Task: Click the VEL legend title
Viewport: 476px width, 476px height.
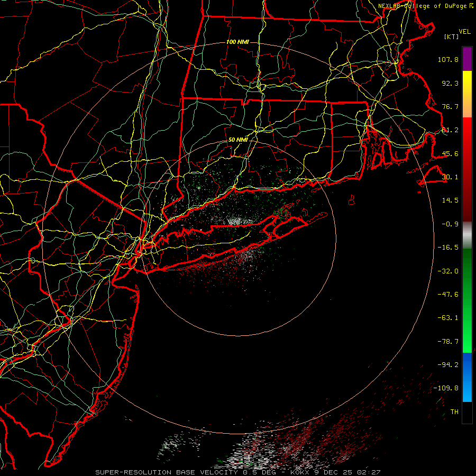Action: [x=464, y=32]
